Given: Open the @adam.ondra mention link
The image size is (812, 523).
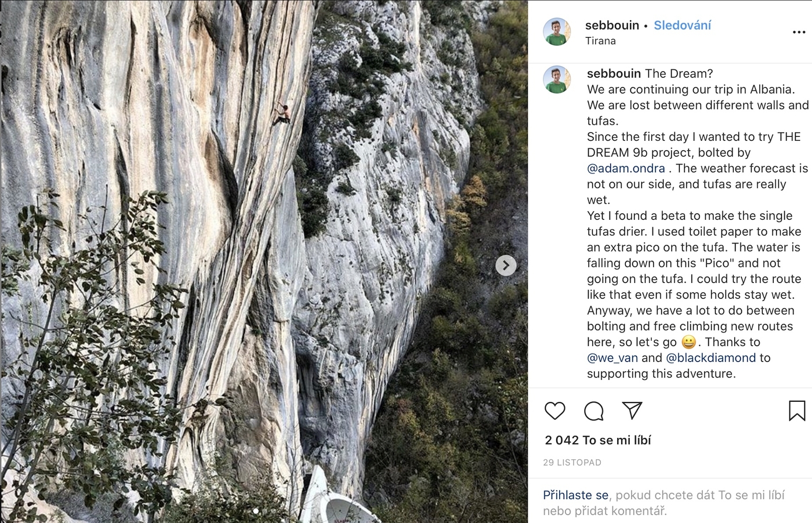Looking at the screenshot, I should [626, 168].
